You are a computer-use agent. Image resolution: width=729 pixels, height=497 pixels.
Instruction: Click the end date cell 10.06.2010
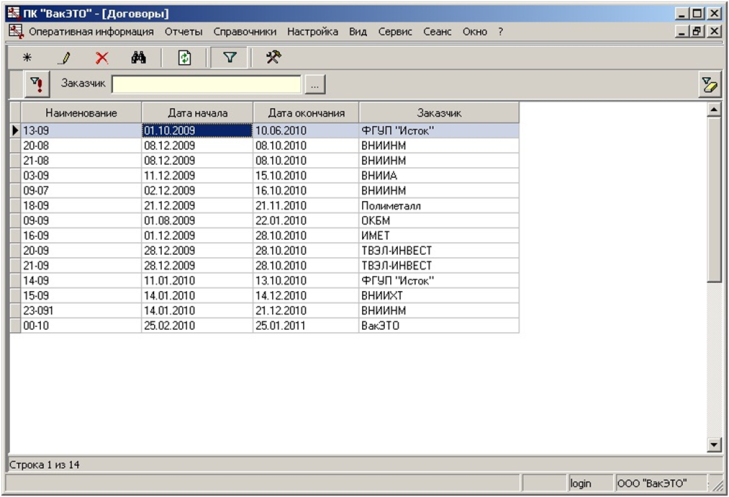[306, 131]
